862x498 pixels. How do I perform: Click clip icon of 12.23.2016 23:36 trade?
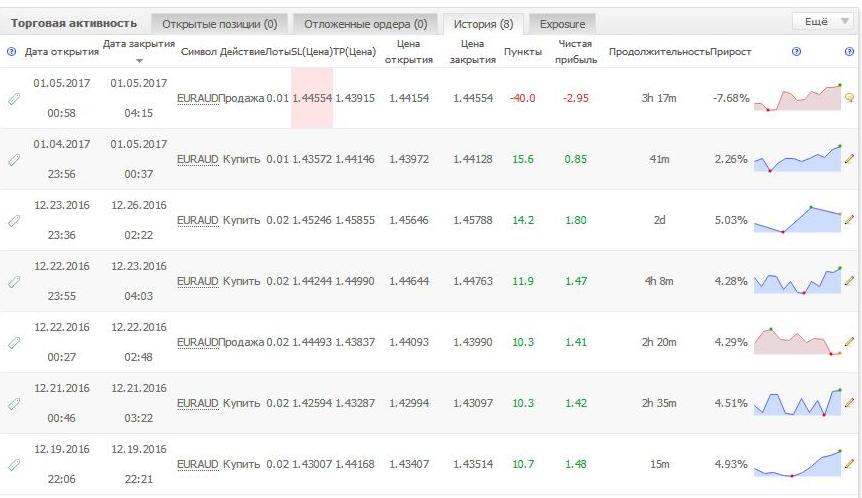pos(14,221)
